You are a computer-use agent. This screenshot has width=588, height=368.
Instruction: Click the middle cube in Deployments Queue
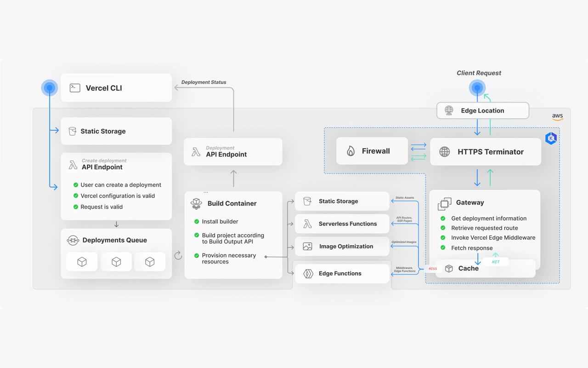pyautogui.click(x=116, y=262)
